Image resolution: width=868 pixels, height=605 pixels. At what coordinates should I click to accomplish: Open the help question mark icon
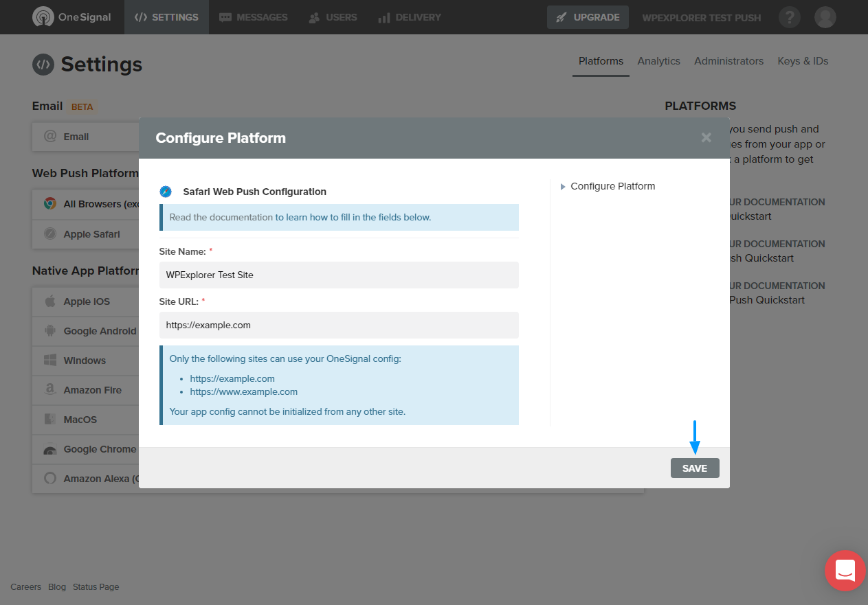(790, 17)
